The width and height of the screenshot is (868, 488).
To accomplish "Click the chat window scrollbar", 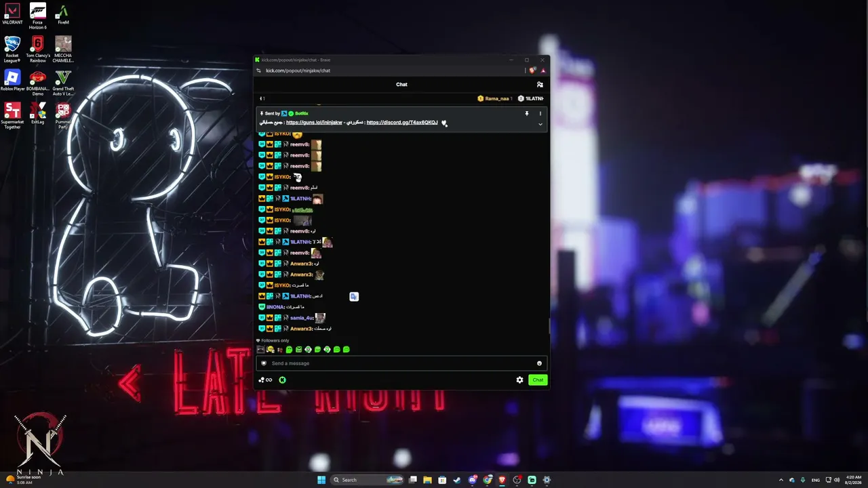I will point(549,326).
